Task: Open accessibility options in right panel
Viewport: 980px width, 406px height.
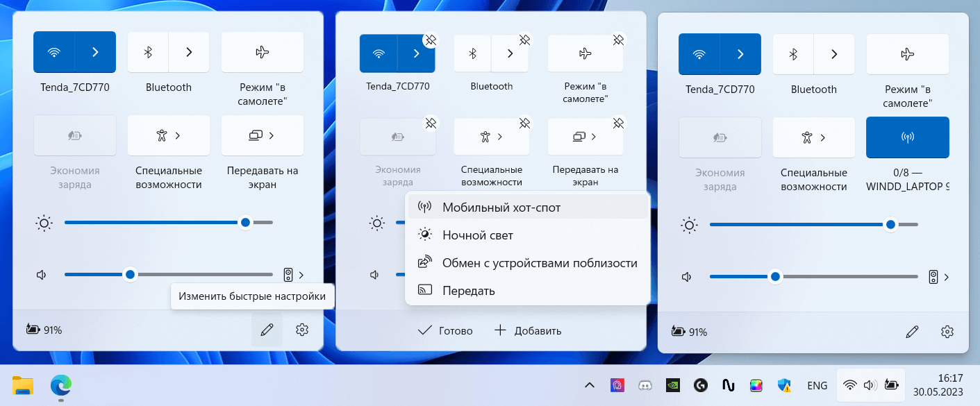Action: [x=814, y=137]
